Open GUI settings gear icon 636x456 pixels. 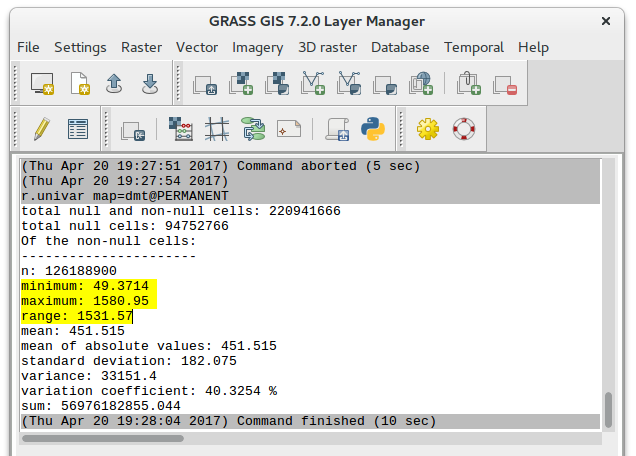coord(428,129)
